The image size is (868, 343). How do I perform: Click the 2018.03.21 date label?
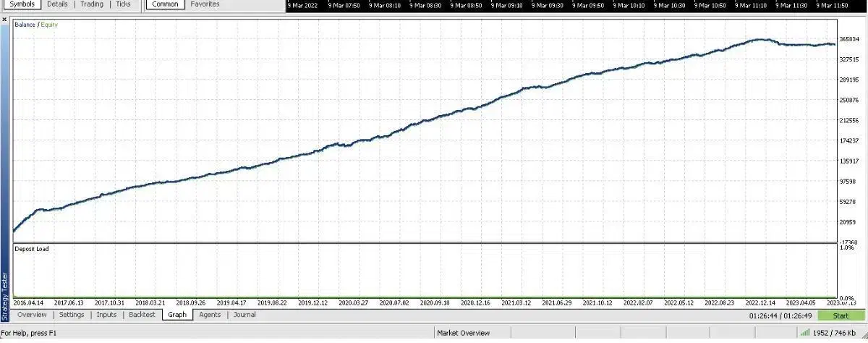tap(150, 303)
